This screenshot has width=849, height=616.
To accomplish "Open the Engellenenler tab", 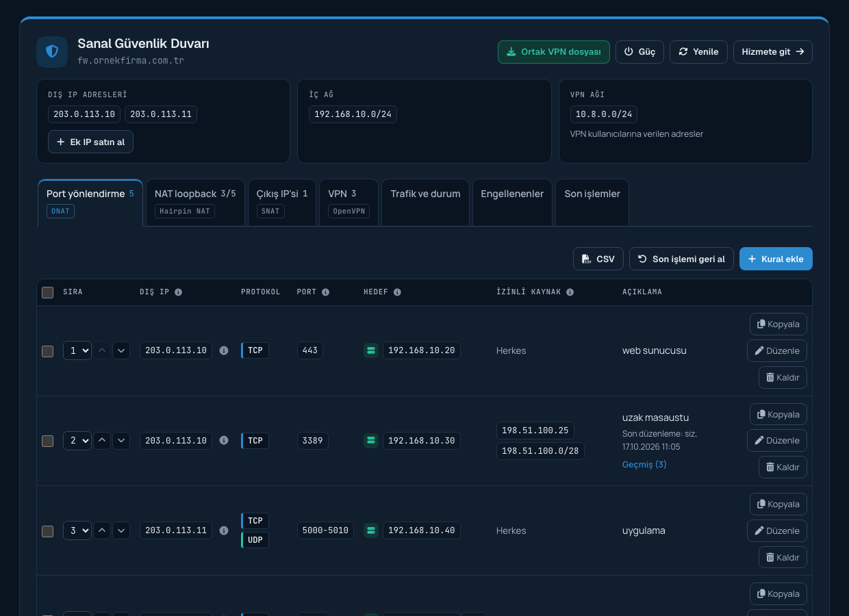I will coord(512,203).
